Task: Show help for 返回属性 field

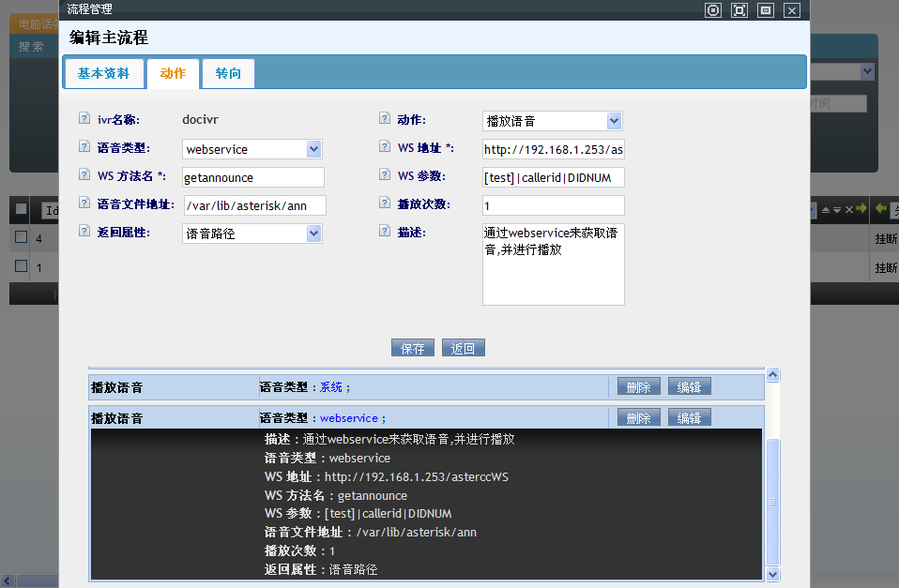Action: 84,232
